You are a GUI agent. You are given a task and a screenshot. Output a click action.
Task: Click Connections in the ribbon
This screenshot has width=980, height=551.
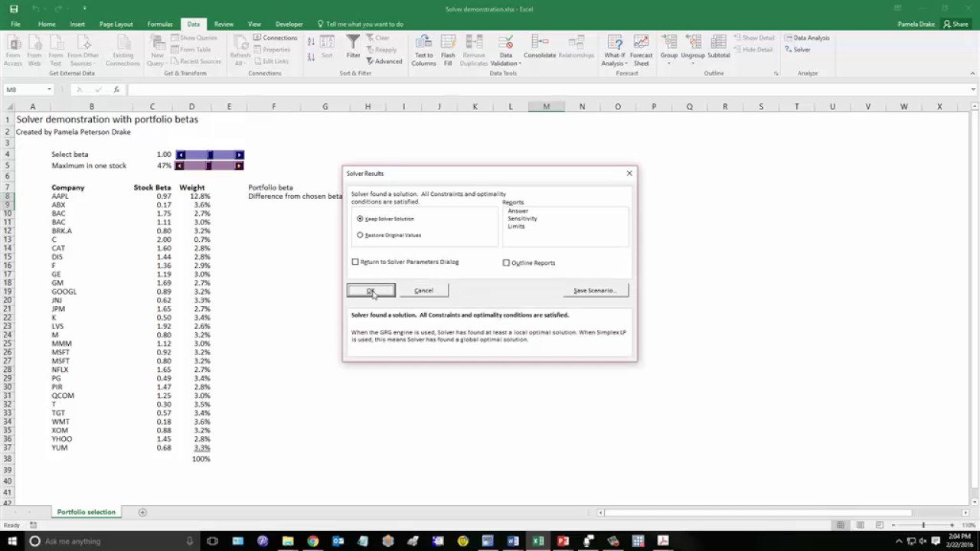[275, 37]
